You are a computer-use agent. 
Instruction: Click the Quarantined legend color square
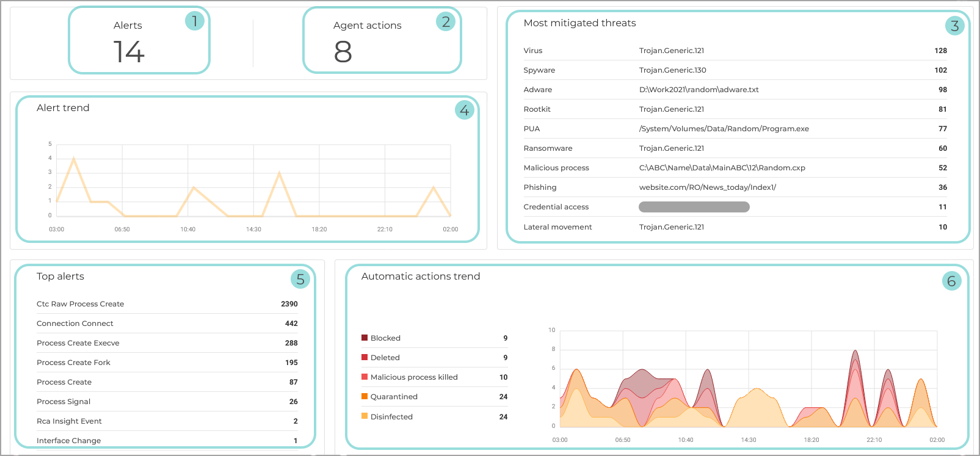pyautogui.click(x=365, y=396)
